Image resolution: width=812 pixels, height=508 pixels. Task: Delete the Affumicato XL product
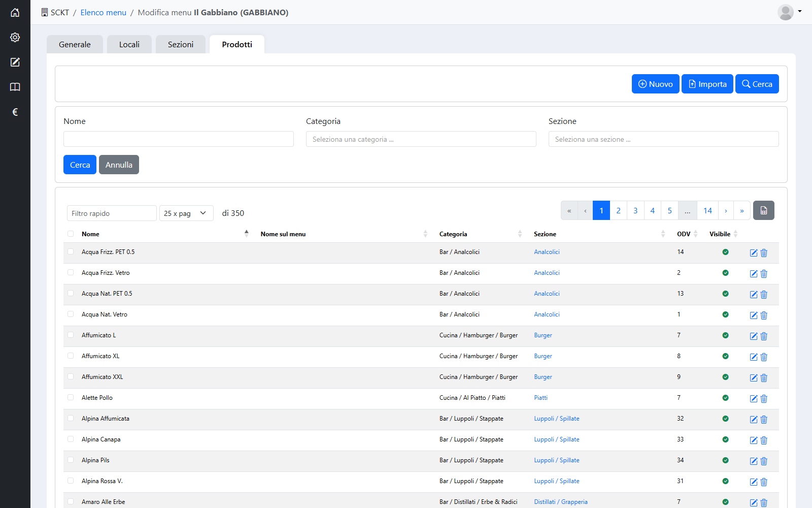764,357
